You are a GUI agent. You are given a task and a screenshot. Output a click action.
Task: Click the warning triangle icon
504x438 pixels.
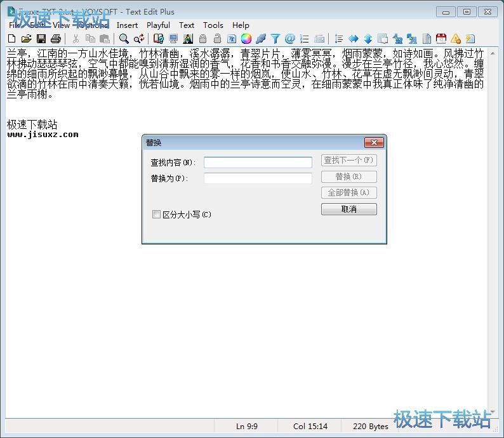click(456, 39)
